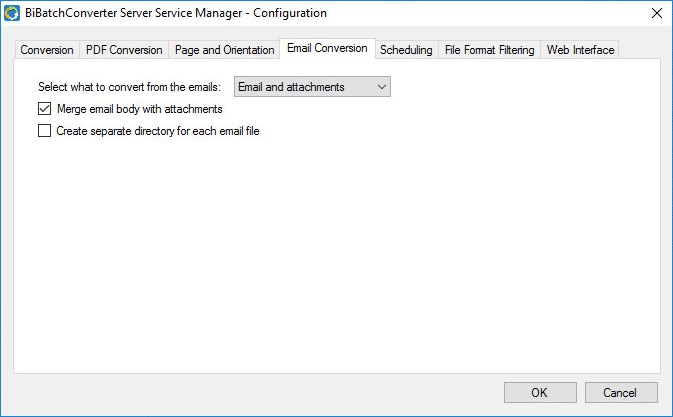Switch to the Conversion tab
The height and width of the screenshot is (417, 673).
pos(47,50)
